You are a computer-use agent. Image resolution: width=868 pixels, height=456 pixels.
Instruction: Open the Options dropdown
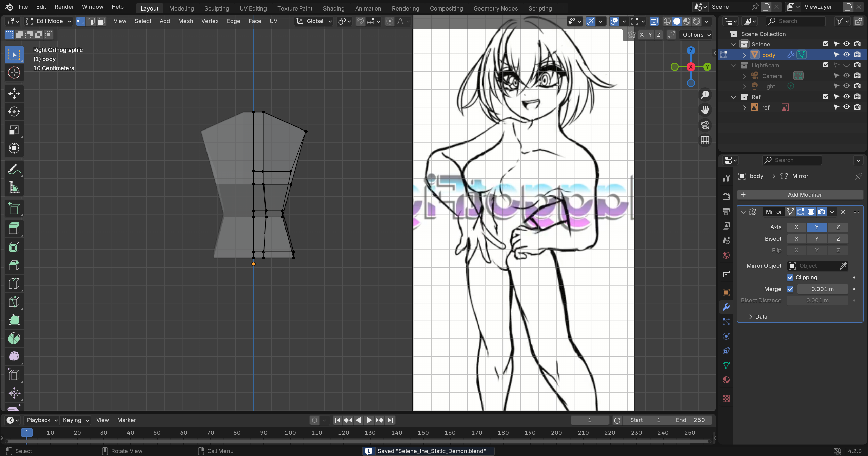pyautogui.click(x=697, y=35)
